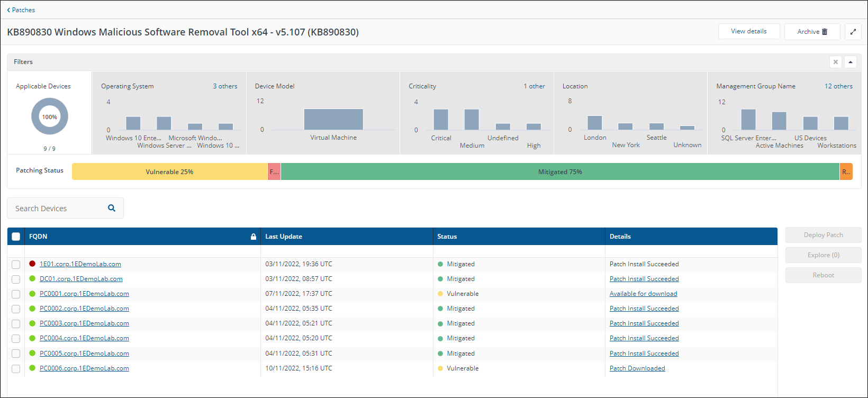The image size is (868, 398).
Task: Click the expand fullscreen arrows icon
Action: point(853,32)
